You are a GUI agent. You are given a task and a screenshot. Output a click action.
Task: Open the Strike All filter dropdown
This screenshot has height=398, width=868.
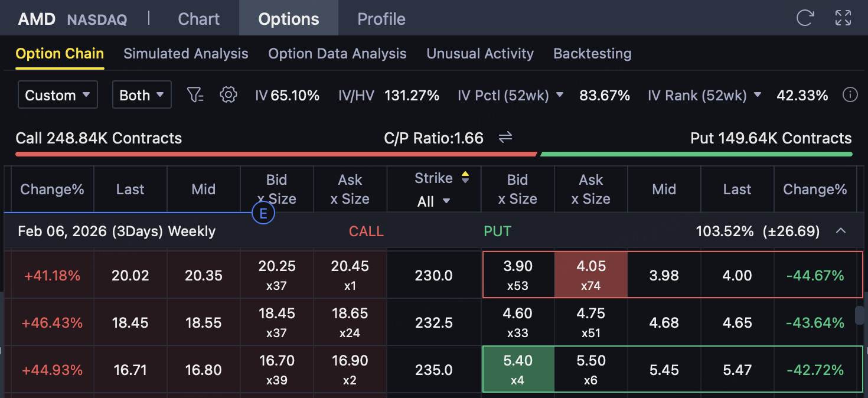coord(434,201)
